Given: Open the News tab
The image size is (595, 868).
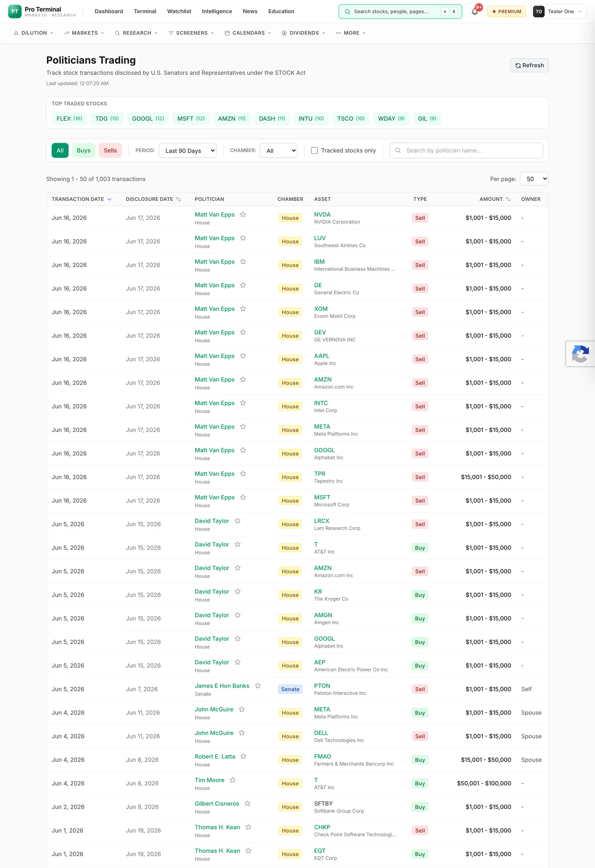Looking at the screenshot, I should pyautogui.click(x=250, y=12).
